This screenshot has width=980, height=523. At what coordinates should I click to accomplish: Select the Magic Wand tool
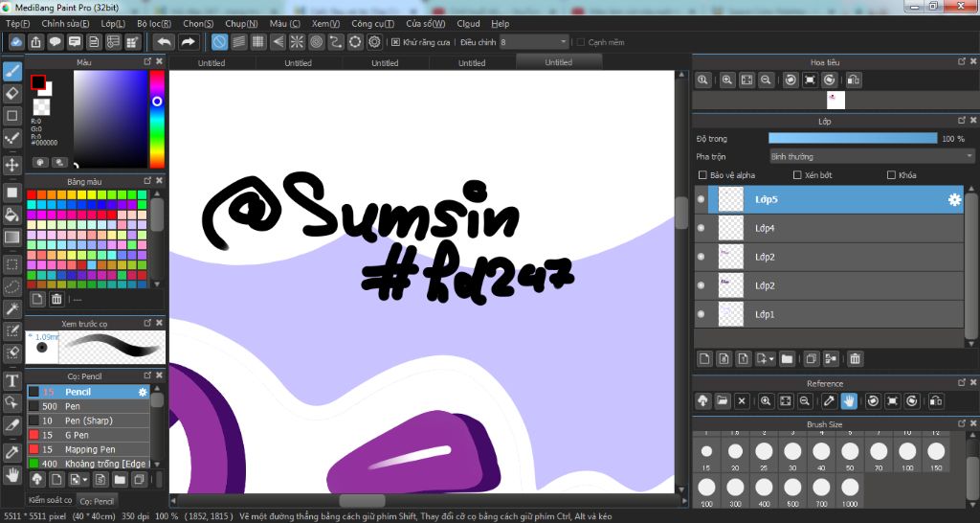(11, 308)
